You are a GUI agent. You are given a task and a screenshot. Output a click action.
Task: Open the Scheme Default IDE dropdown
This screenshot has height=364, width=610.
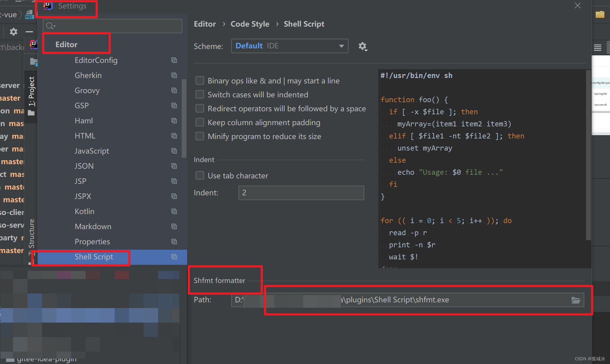289,46
